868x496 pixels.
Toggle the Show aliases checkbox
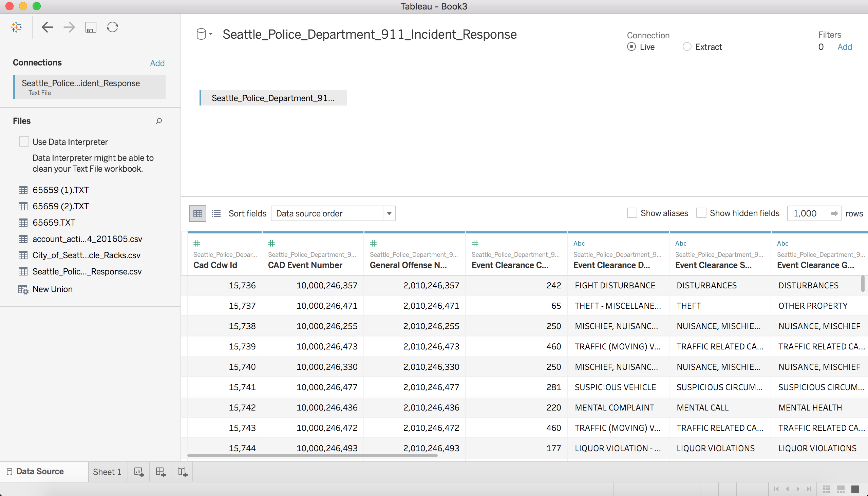pyautogui.click(x=632, y=213)
